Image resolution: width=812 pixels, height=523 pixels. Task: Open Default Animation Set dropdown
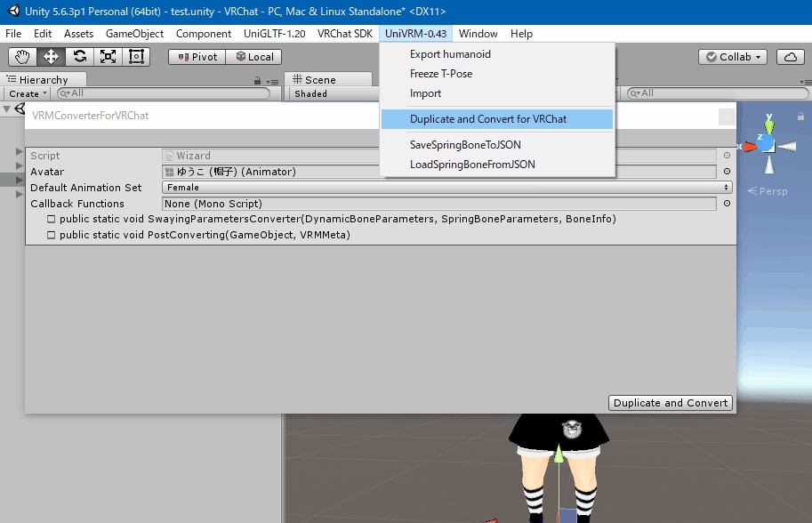coord(446,188)
